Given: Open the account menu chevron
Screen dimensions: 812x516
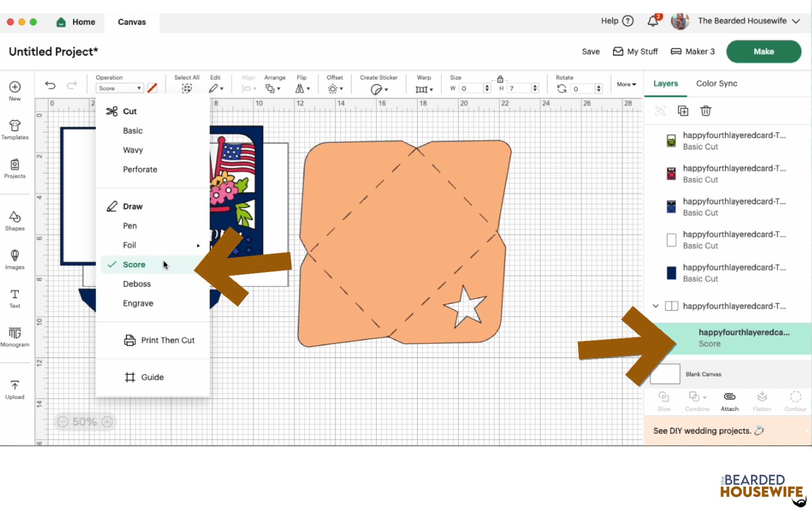Looking at the screenshot, I should [x=796, y=21].
